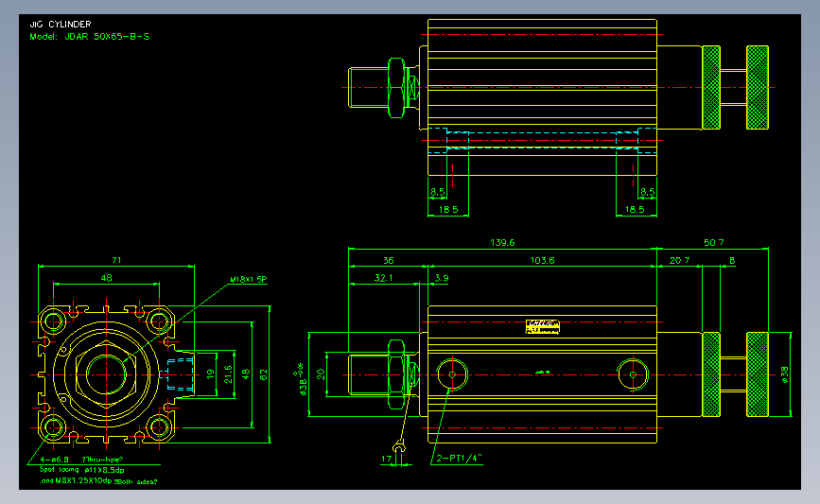Select the yellow nameplate label on cylinder body
Screen dimensions: 820x504
coord(542,326)
